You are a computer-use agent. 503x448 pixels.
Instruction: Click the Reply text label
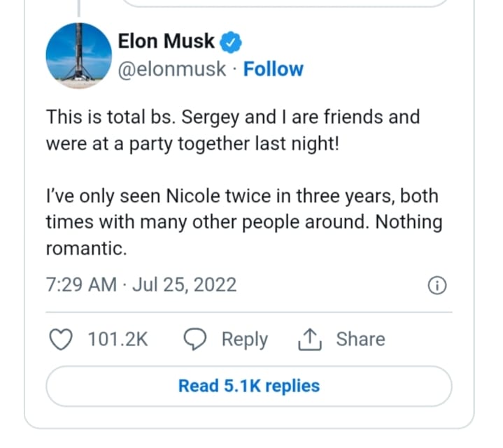[244, 340]
